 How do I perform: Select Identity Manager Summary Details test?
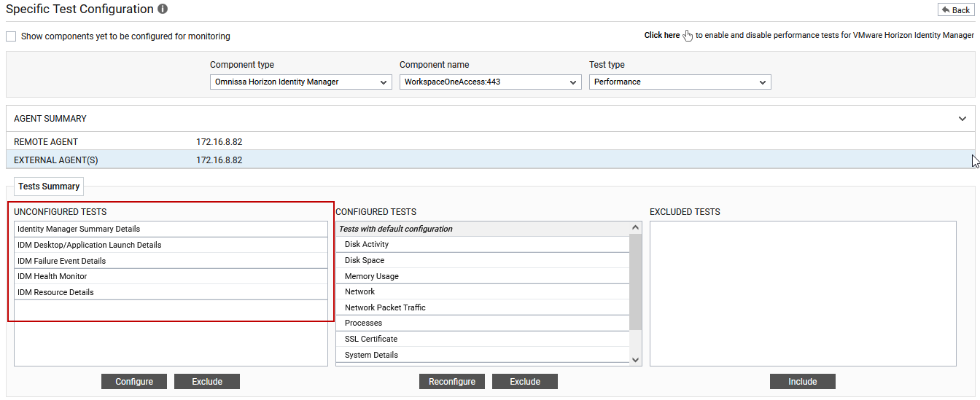click(x=171, y=229)
